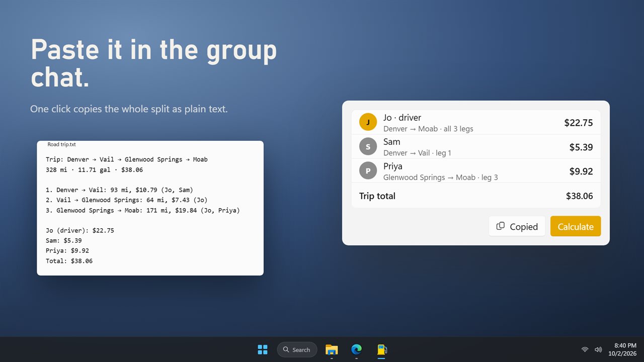The image size is (644, 362).
Task: Click the Copied button text
Action: [524, 227]
